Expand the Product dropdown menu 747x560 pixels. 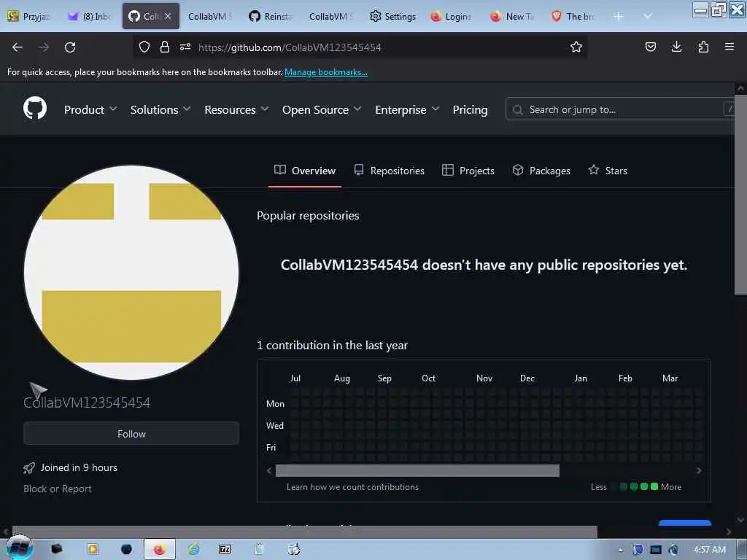tap(90, 109)
